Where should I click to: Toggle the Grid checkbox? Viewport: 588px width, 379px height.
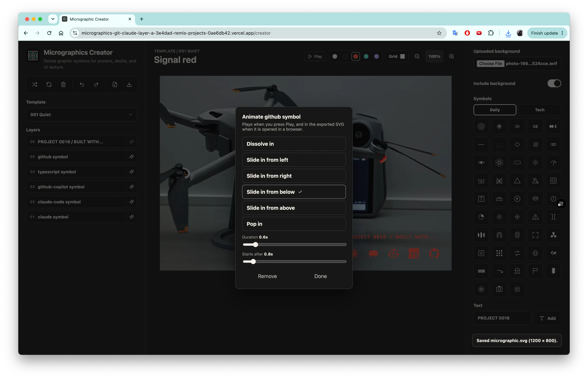coord(402,56)
